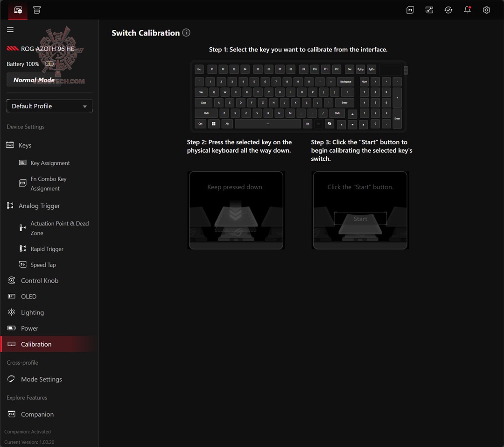
Task: Select the D key on the diagram
Action: 240,103
